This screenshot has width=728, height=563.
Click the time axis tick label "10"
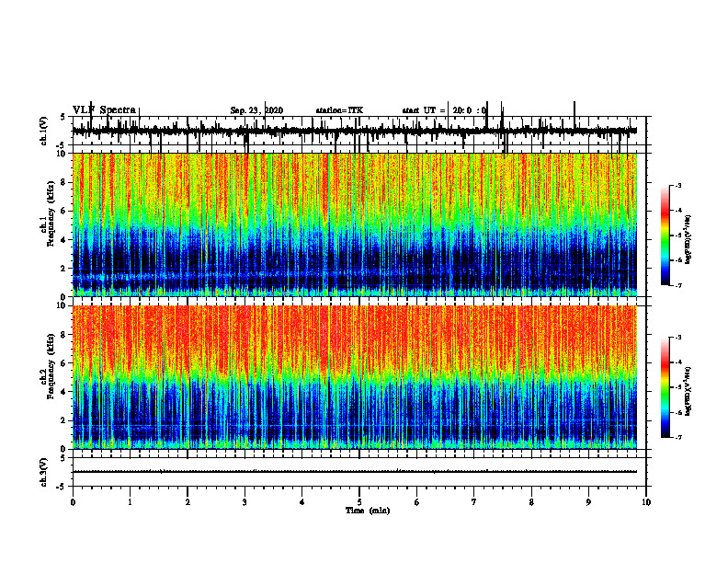coord(646,502)
